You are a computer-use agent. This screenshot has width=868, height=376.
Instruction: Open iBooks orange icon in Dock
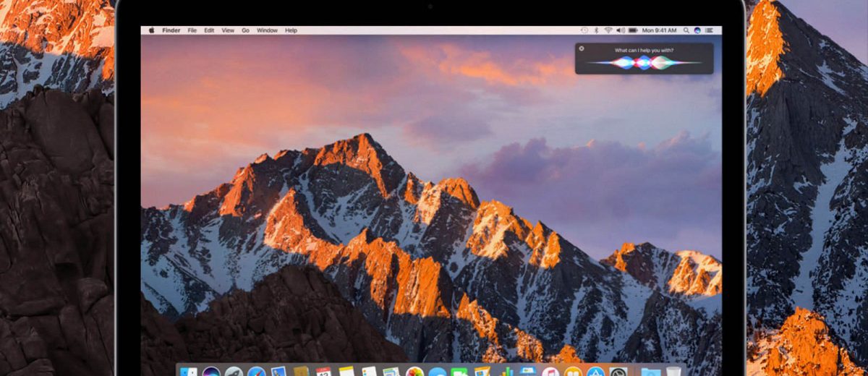pos(573,372)
